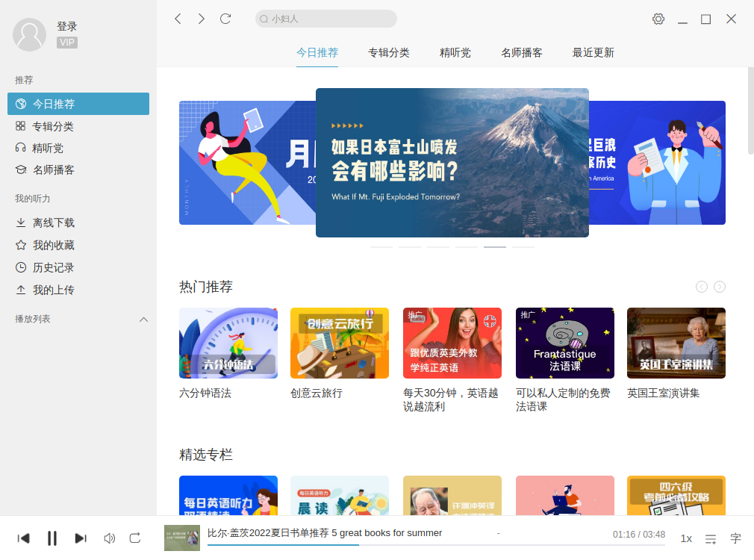754x560 pixels.
Task: Switch to the 最近更新 top tab
Action: point(593,52)
